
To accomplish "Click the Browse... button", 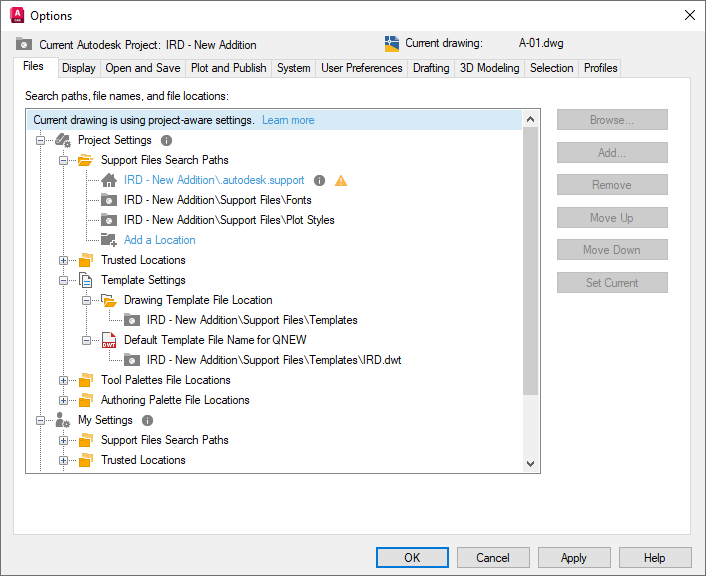I will (612, 120).
